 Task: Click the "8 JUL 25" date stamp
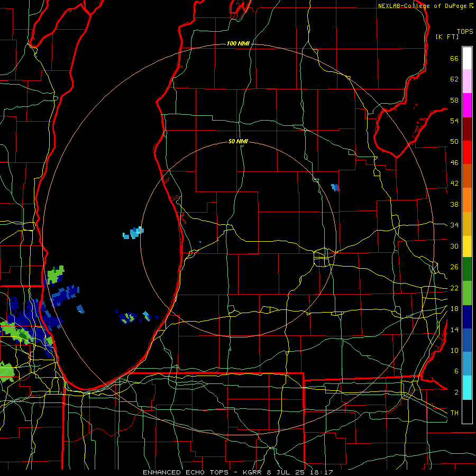coord(286,472)
